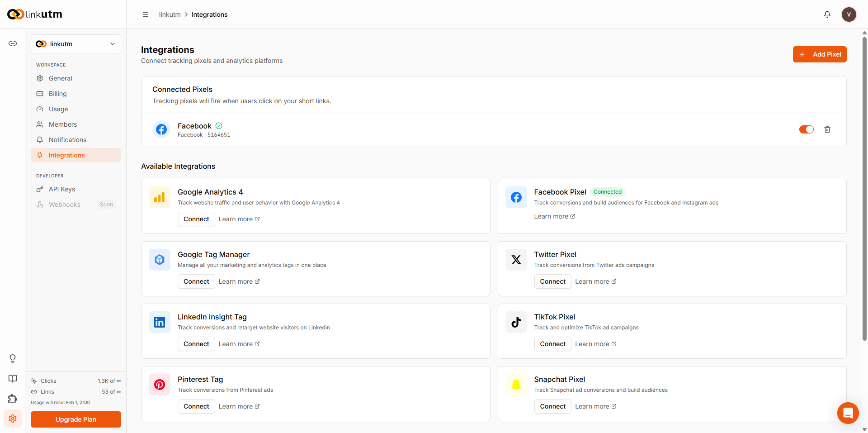
Task: Open the chat support bubble icon
Action: (x=848, y=413)
